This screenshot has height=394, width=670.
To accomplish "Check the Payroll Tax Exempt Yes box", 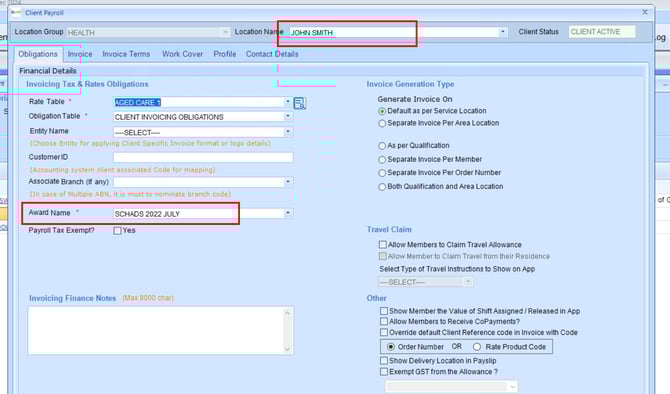I will pyautogui.click(x=118, y=231).
